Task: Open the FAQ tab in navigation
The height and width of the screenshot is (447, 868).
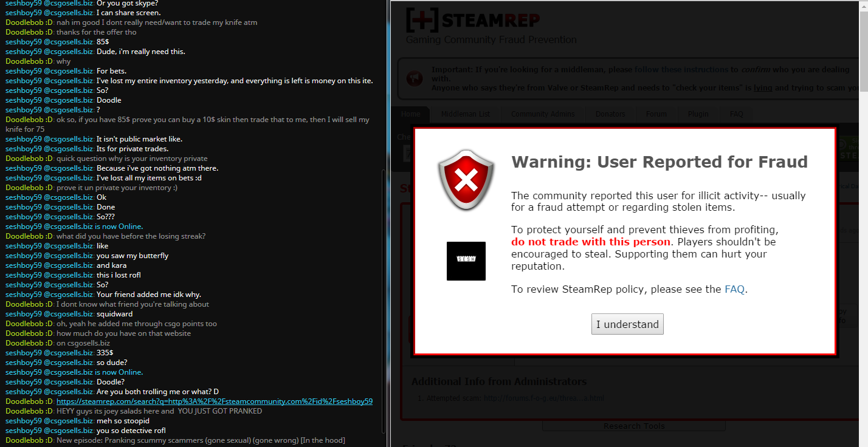Action: point(736,114)
